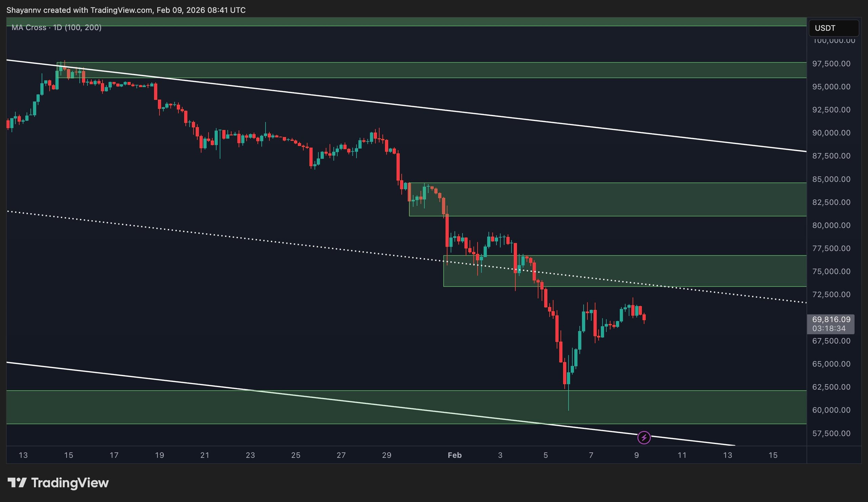Click the purple lightning bolt event icon
This screenshot has width=868, height=502.
644,438
